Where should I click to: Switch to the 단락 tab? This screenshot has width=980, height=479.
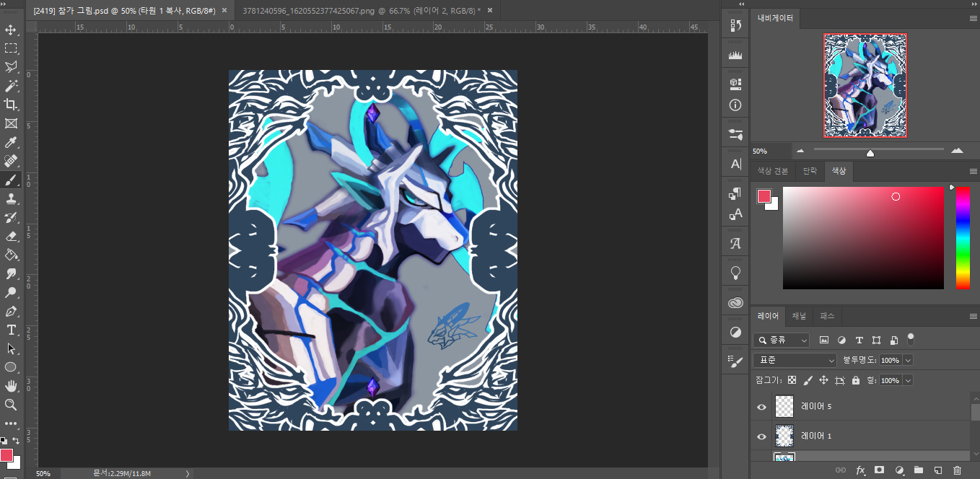click(810, 172)
